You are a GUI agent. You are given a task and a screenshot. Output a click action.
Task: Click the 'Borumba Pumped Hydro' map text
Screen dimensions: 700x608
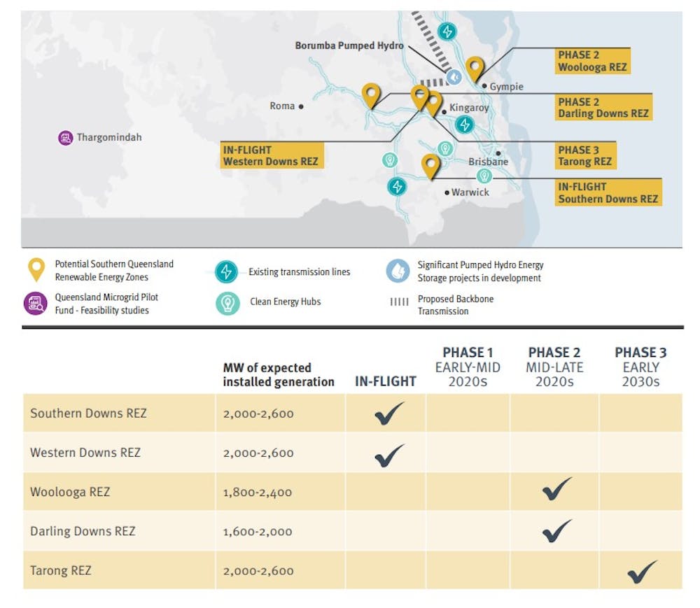tap(349, 45)
